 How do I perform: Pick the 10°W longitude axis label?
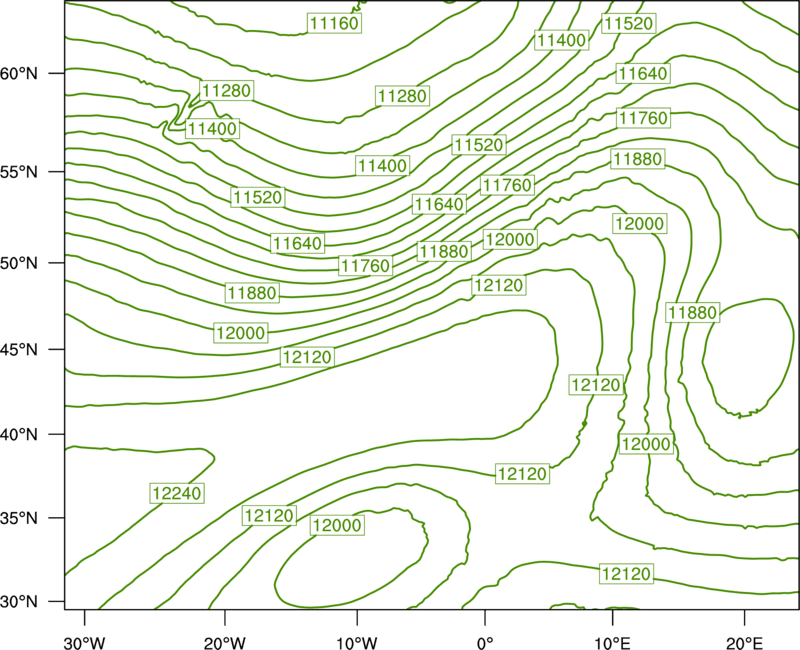[357, 643]
